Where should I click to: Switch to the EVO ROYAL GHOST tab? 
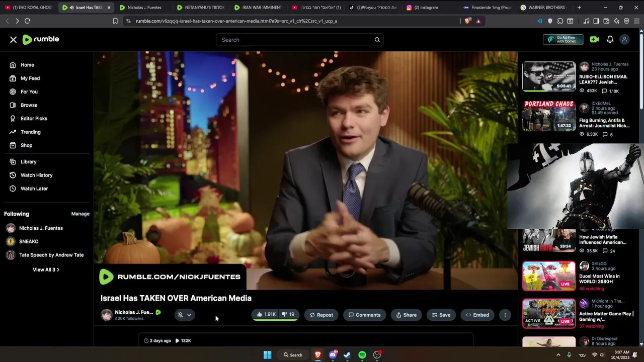tap(29, 8)
